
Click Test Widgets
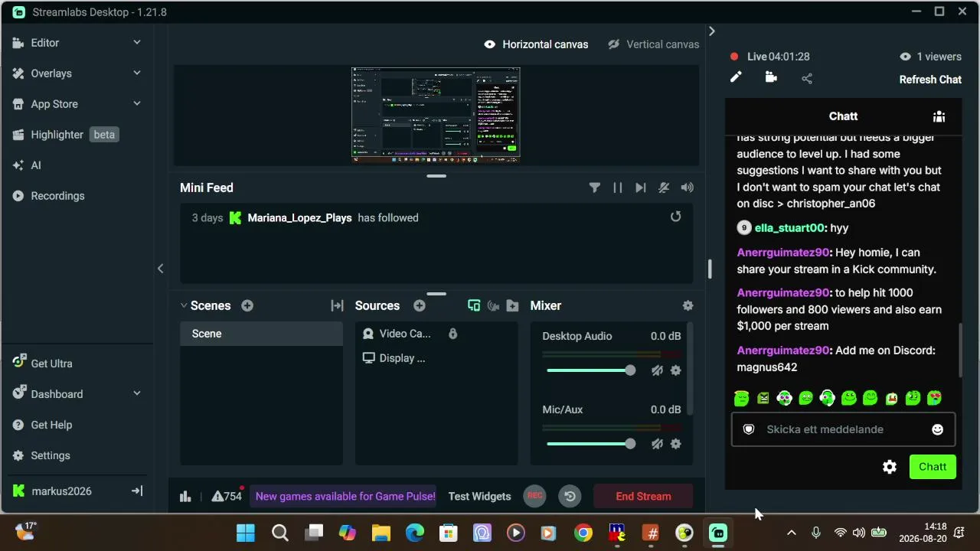(x=479, y=496)
